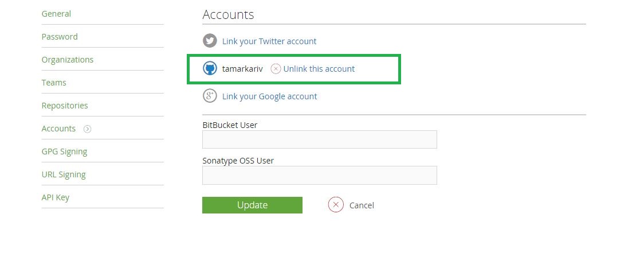The height and width of the screenshot is (272, 644).
Task: Open Repositories in sidebar
Action: pos(65,106)
